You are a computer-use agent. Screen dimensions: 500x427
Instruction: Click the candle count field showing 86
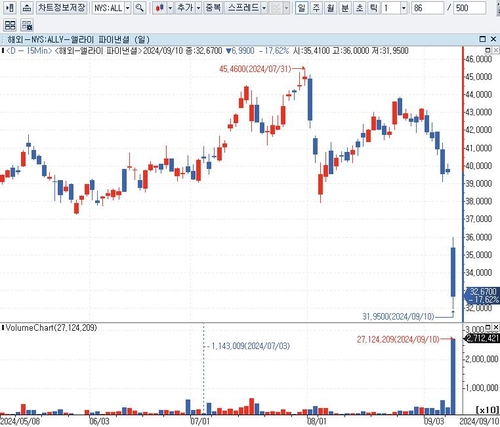pyautogui.click(x=428, y=8)
